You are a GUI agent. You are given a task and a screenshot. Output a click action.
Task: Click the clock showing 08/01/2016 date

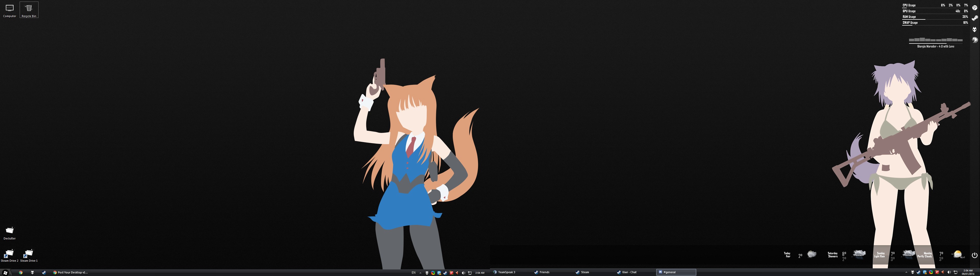click(968, 272)
